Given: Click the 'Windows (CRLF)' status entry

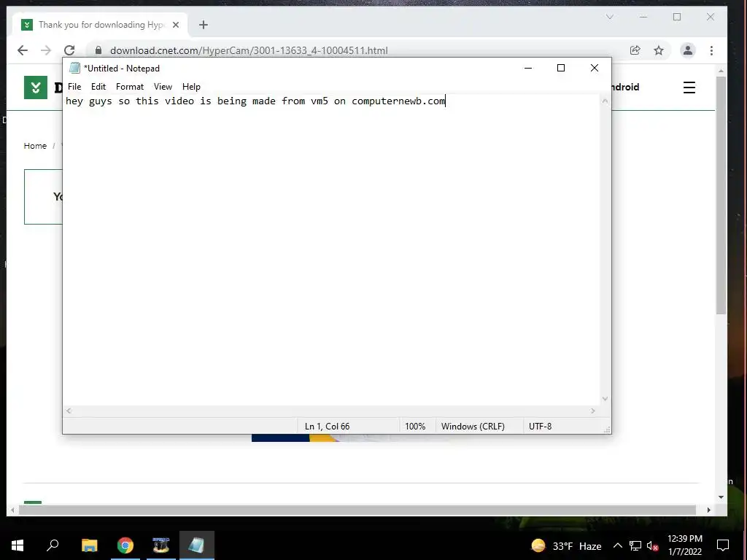Looking at the screenshot, I should (x=473, y=427).
